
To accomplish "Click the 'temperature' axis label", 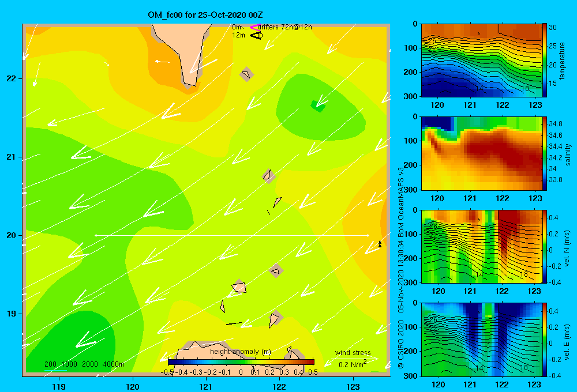I will [562, 61].
